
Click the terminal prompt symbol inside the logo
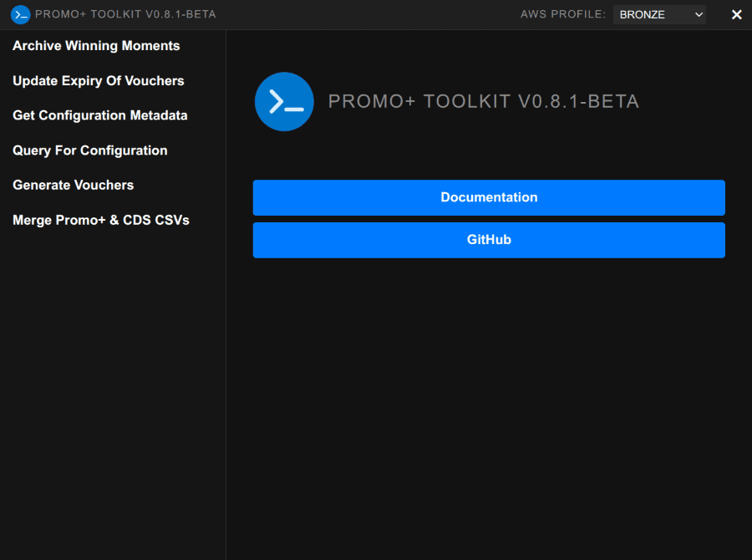[x=283, y=101]
